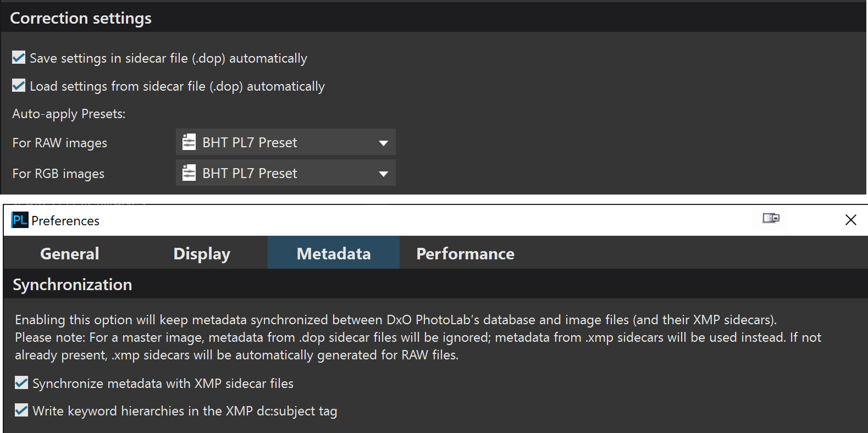Image resolution: width=868 pixels, height=433 pixels.
Task: Disable saving settings in sidecar file automatically
Action: point(19,58)
